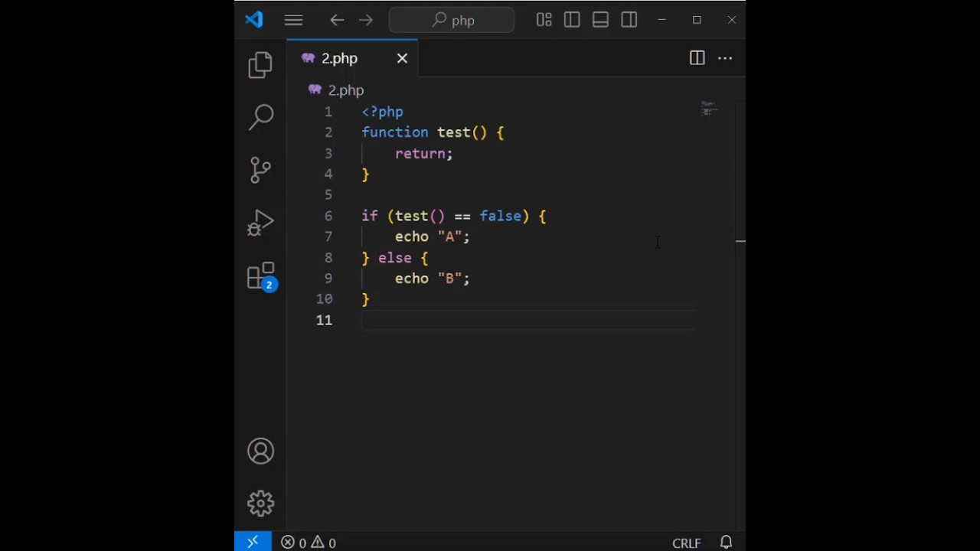The image size is (980, 551).
Task: Click "if (test() == false) {" line
Action: click(x=454, y=216)
